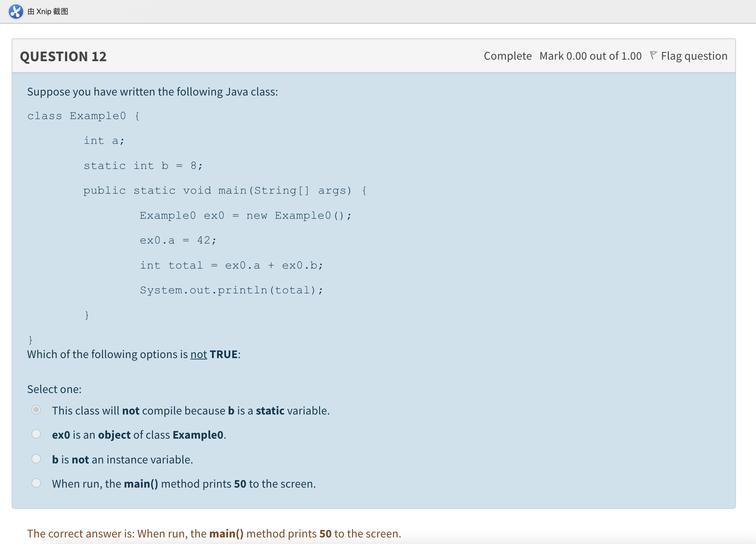
Task: Click the 'class Example0 {' code line
Action: point(83,116)
